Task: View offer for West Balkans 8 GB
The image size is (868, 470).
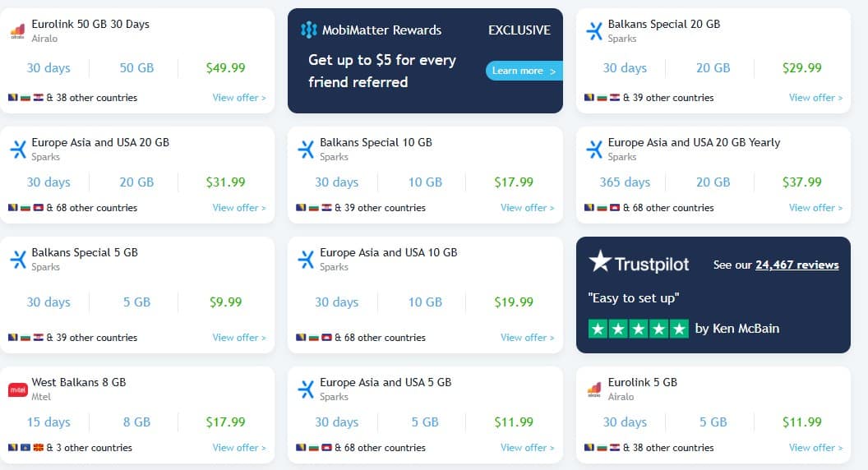Action: point(239,448)
